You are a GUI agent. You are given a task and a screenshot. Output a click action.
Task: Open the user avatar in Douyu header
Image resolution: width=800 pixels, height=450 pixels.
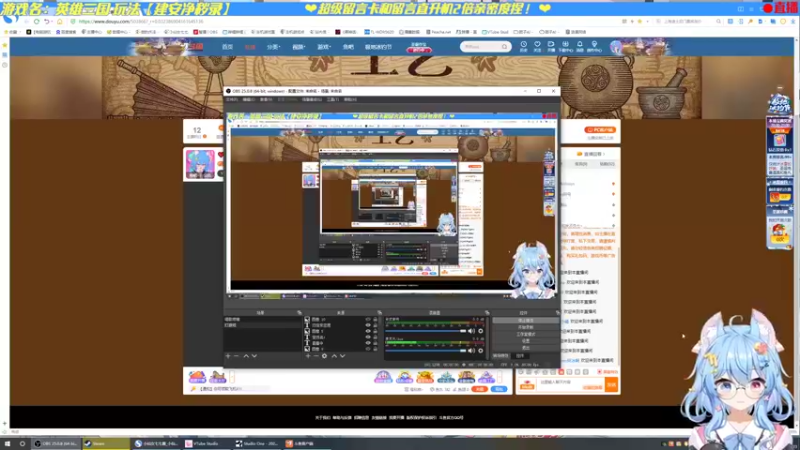(x=616, y=46)
